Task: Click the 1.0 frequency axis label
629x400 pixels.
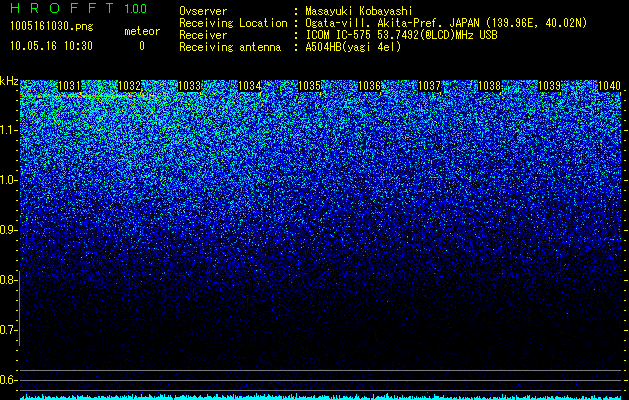Action: click(8, 180)
